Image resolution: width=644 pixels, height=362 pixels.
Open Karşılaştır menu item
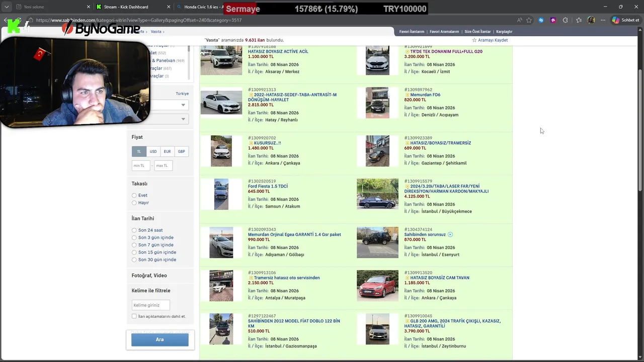[x=504, y=32]
